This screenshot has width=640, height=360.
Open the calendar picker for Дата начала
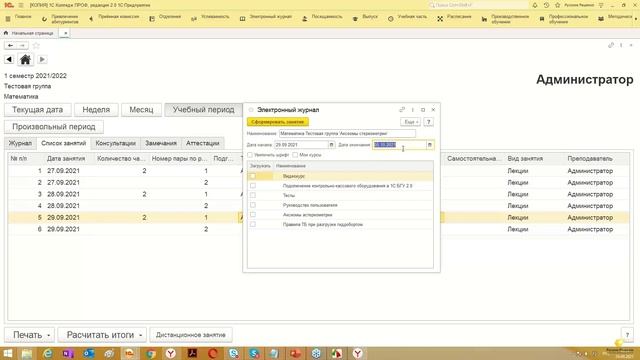coord(331,145)
